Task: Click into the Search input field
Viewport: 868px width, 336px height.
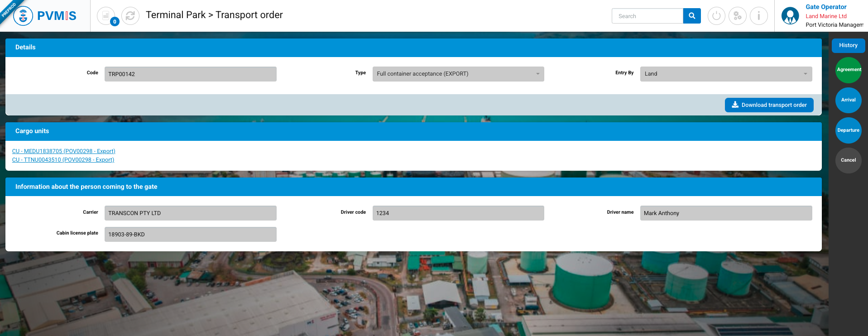Action: (x=647, y=16)
